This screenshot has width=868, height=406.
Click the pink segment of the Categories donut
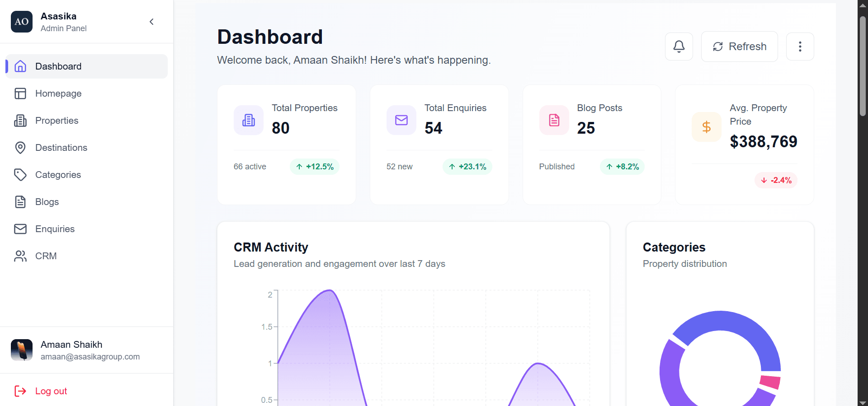(x=770, y=382)
